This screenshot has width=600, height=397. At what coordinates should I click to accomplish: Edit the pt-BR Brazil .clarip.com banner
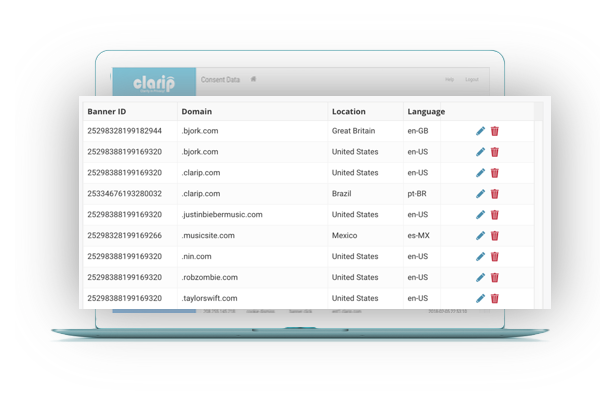(480, 194)
